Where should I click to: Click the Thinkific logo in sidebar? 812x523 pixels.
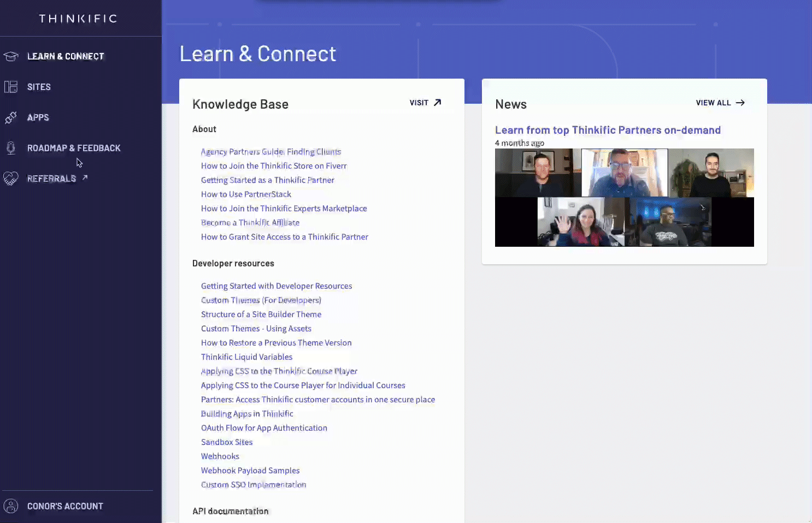pos(78,19)
